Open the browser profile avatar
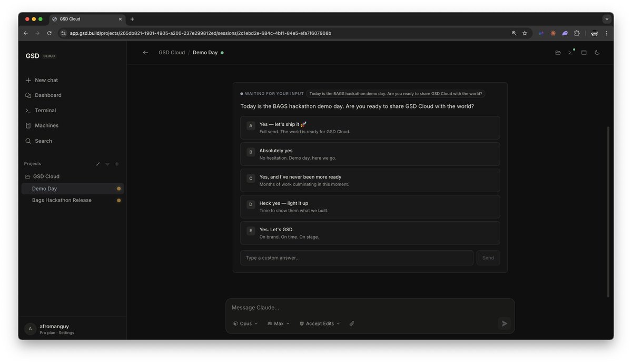 [594, 33]
